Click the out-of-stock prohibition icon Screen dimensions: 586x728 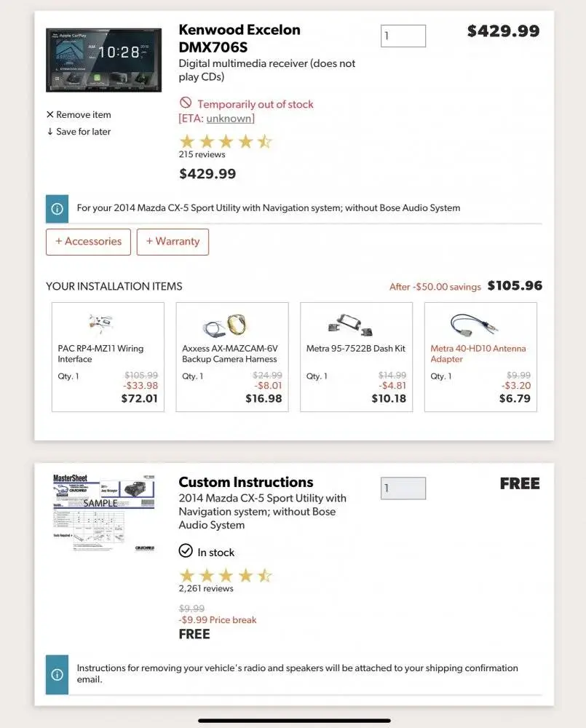click(x=186, y=103)
